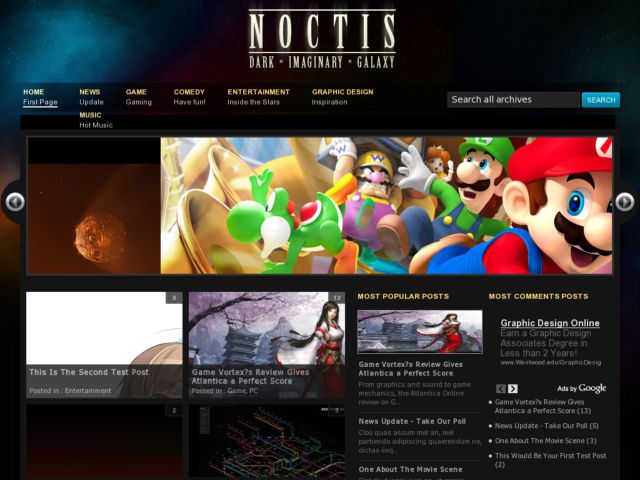Screen dimensions: 640x480
Task: Open the Comedy Have fun menu
Action: [189, 97]
